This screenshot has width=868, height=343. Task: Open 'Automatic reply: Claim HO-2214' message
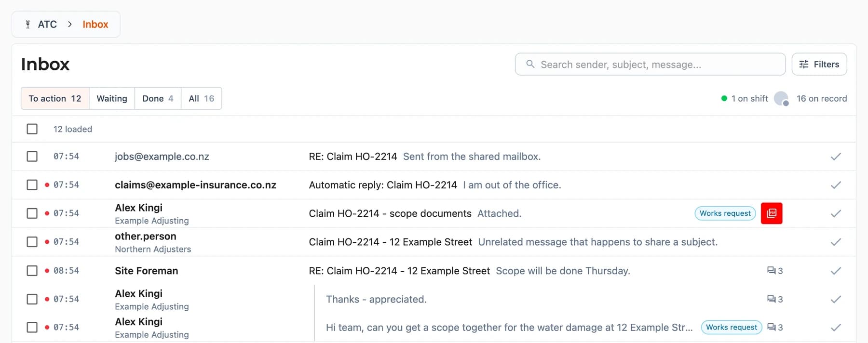click(383, 185)
